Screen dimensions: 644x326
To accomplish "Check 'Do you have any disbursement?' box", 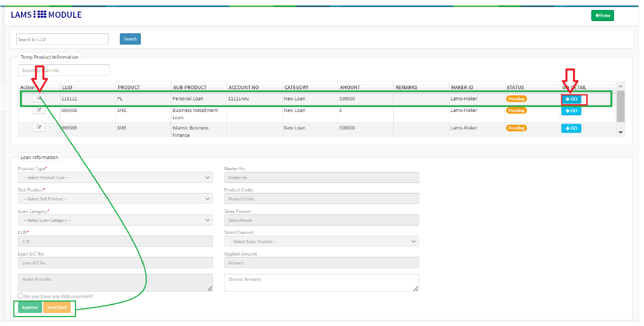I will click(x=21, y=296).
